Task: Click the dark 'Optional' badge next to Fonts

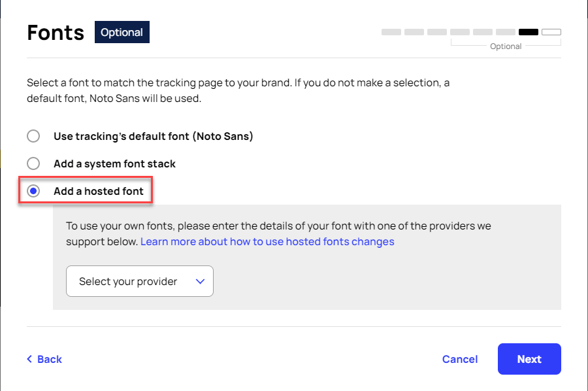Action: (122, 31)
